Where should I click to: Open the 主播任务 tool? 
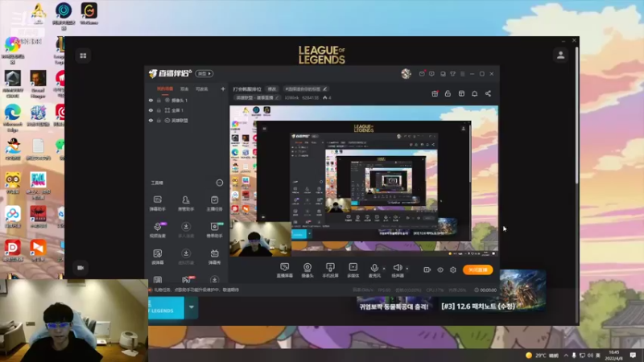[214, 204]
